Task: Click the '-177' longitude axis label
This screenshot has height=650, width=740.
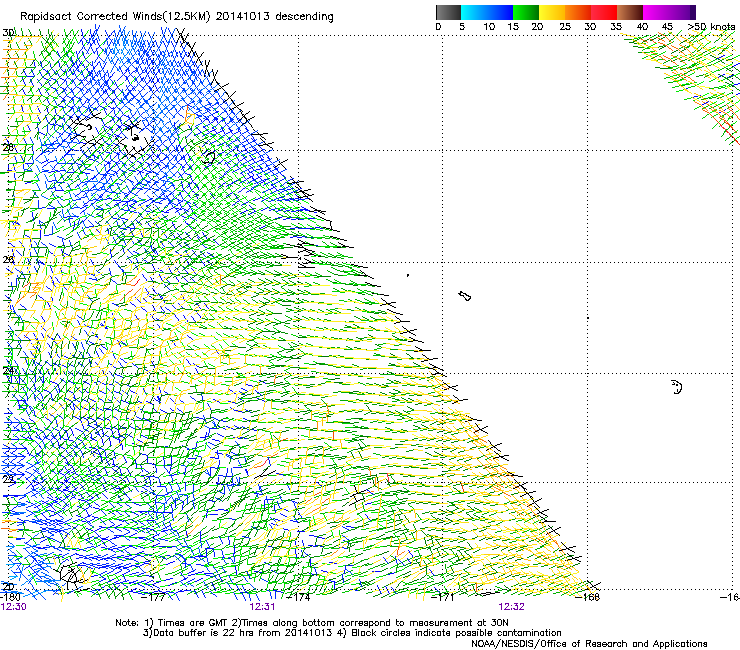Action: [x=153, y=597]
